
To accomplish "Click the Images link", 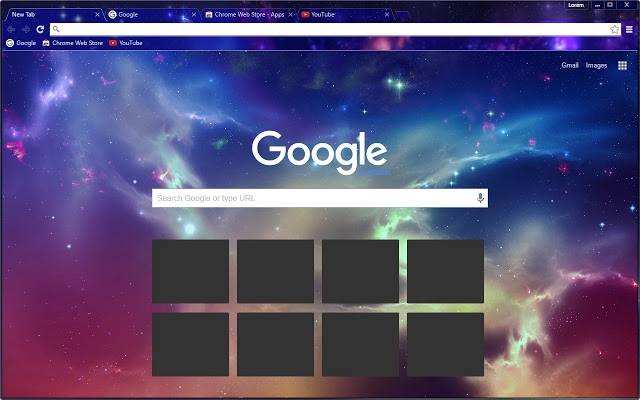I will coord(596,65).
